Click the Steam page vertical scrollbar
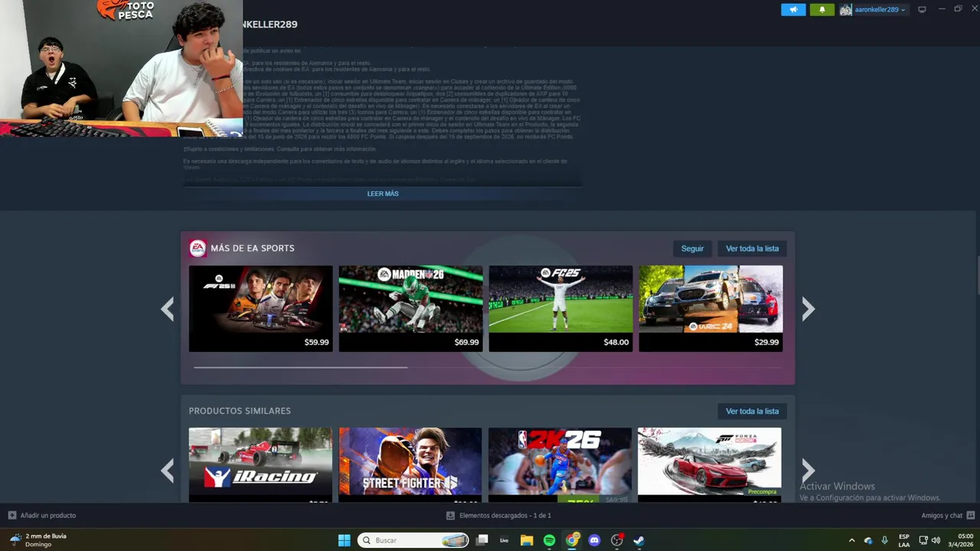Screen dimensions: 980x551 pyautogui.click(x=977, y=275)
